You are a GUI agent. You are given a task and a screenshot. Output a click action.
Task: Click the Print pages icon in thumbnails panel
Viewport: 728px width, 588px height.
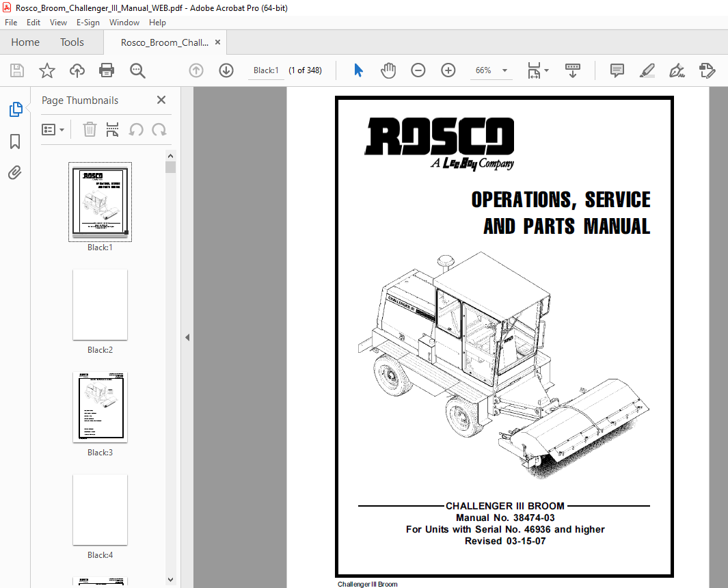click(x=112, y=130)
